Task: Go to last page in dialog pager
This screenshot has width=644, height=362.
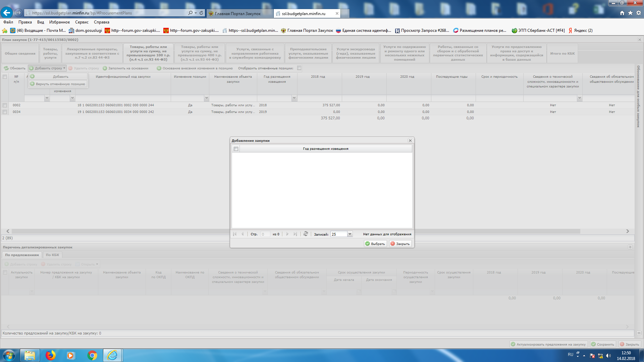Action: [295, 234]
